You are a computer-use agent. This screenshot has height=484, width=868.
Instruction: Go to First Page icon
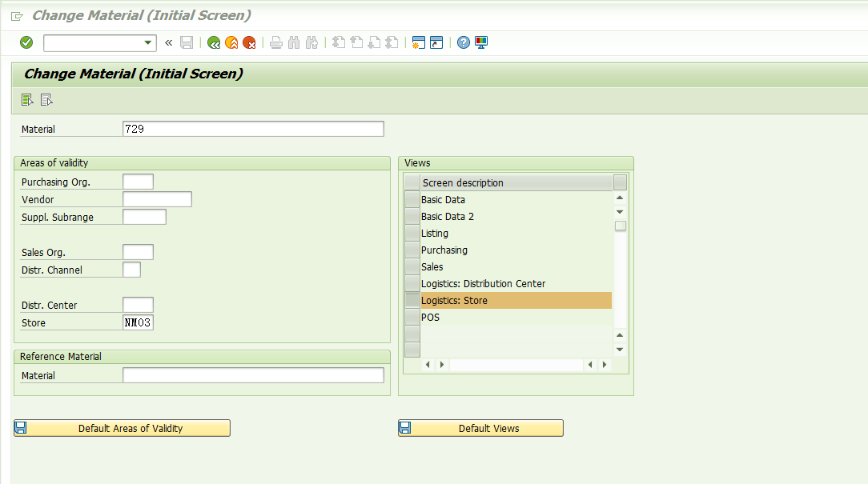pyautogui.click(x=339, y=42)
